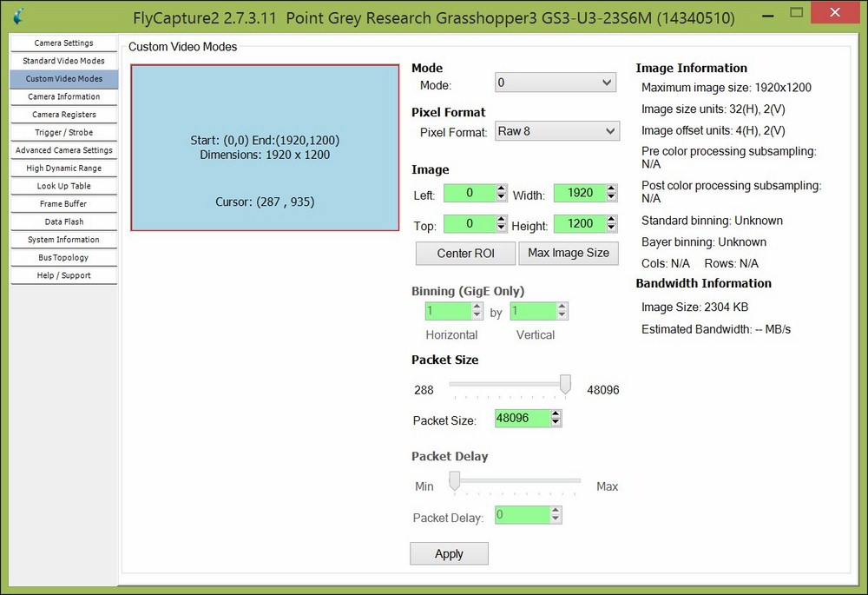
Task: Increase the Top value with up arrow
Action: click(502, 220)
